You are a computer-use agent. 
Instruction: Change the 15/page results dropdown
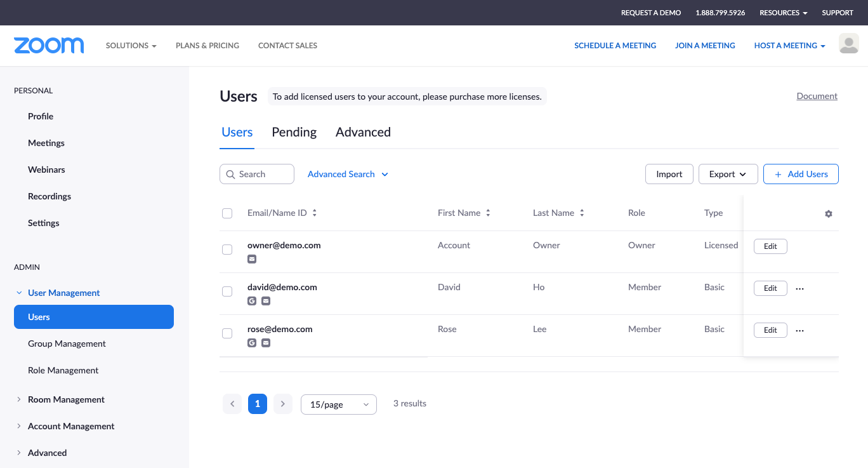click(x=338, y=404)
